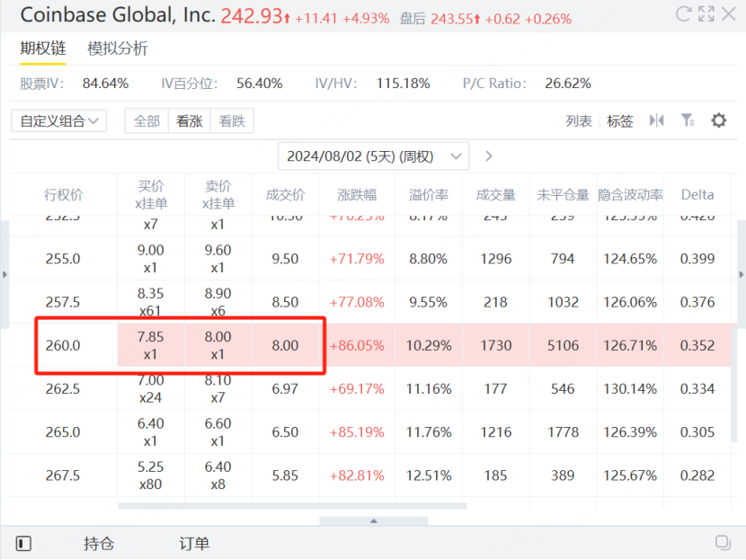Select 看跌 puts filter
Viewport: 746px width, 560px height.
tap(232, 120)
